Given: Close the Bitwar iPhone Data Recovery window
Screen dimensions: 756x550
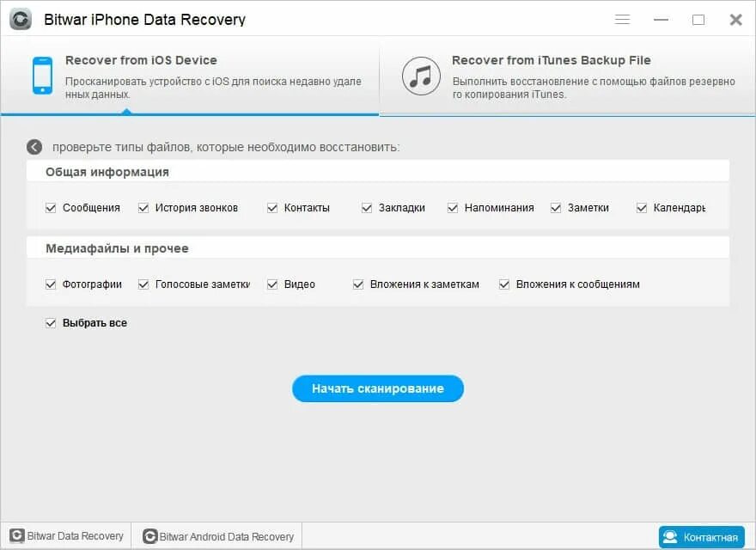Looking at the screenshot, I should (x=735, y=19).
